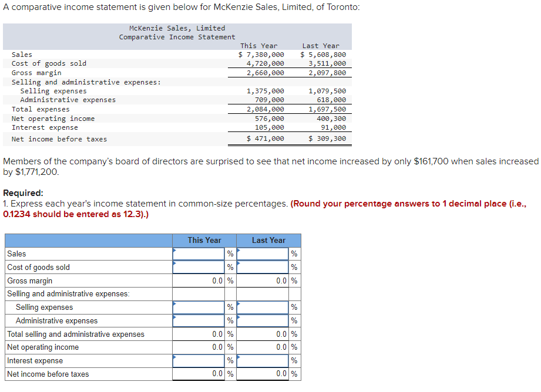Viewport: 541px width, 392px height.
Task: Click the 709,000 administrative expenses value
Action: click(270, 100)
